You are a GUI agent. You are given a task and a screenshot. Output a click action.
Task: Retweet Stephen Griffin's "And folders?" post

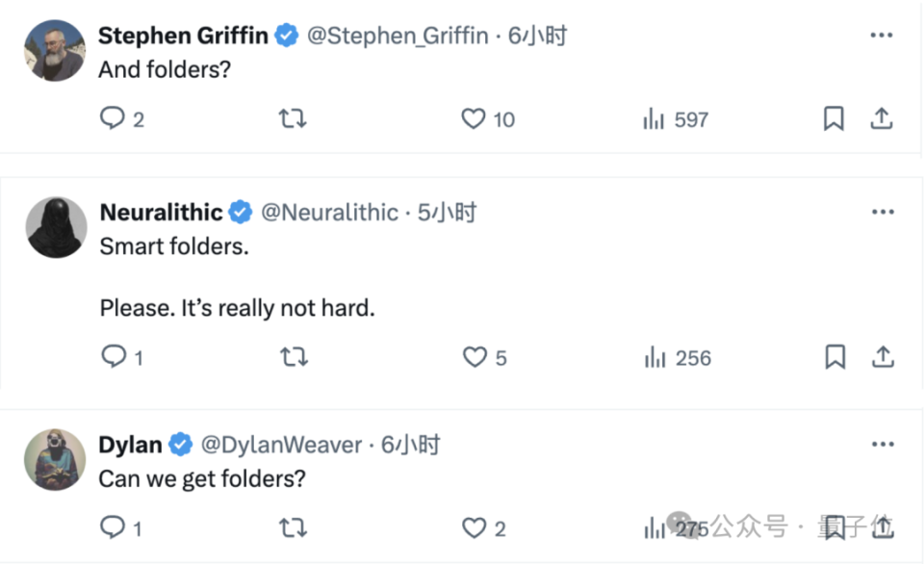(x=292, y=118)
